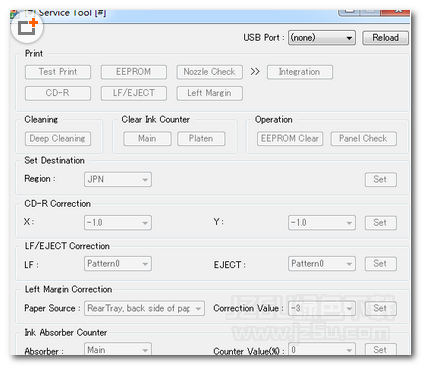Screen dimensions: 422x366
Task: Click the Left Margin print button
Action: 210,93
